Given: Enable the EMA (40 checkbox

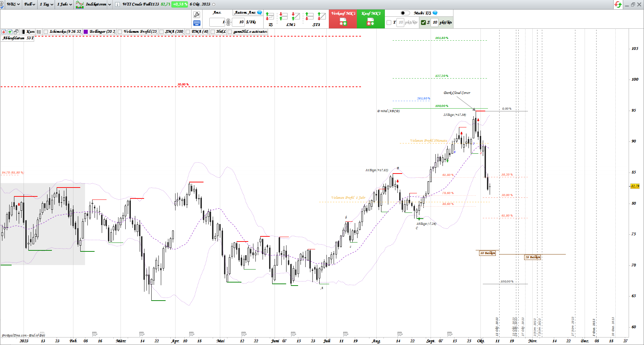Looking at the screenshot, I should tap(188, 32).
